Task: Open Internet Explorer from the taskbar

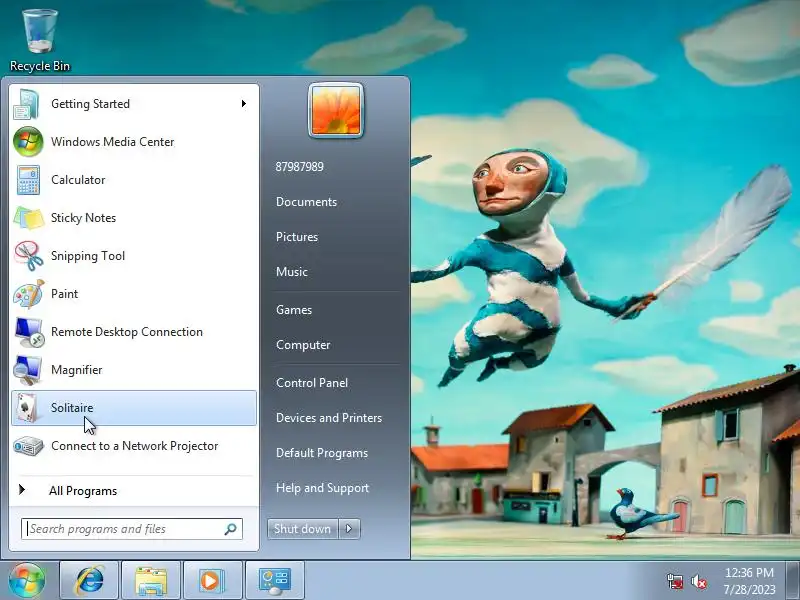Action: (89, 581)
